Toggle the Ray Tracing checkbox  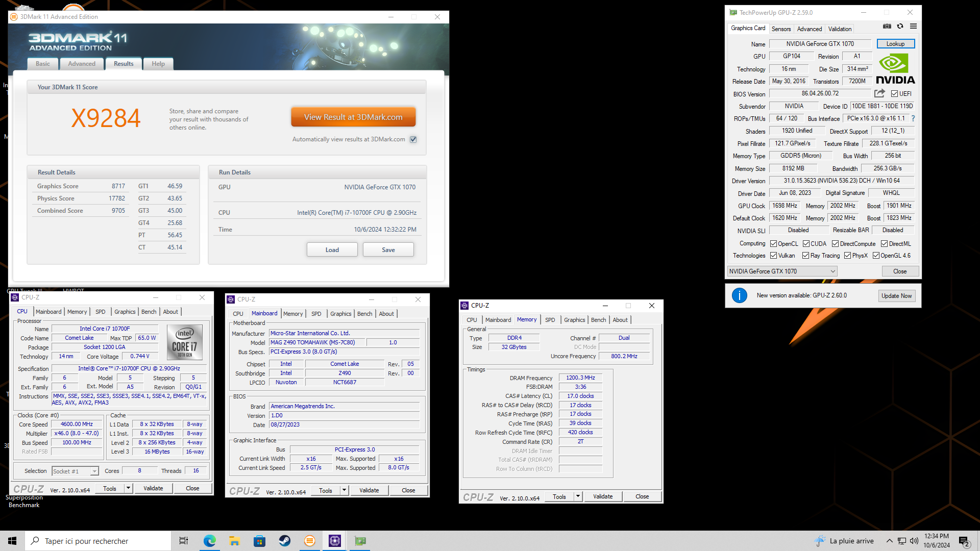click(805, 256)
